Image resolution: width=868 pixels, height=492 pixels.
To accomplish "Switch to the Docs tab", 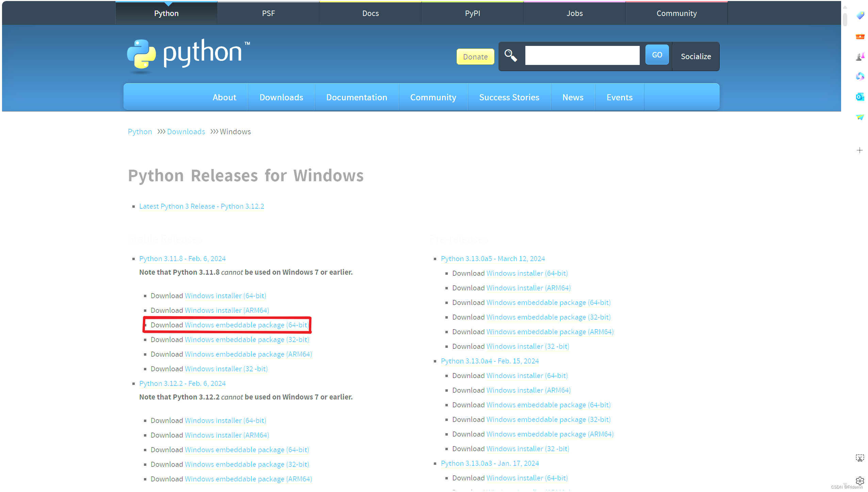I will (370, 13).
